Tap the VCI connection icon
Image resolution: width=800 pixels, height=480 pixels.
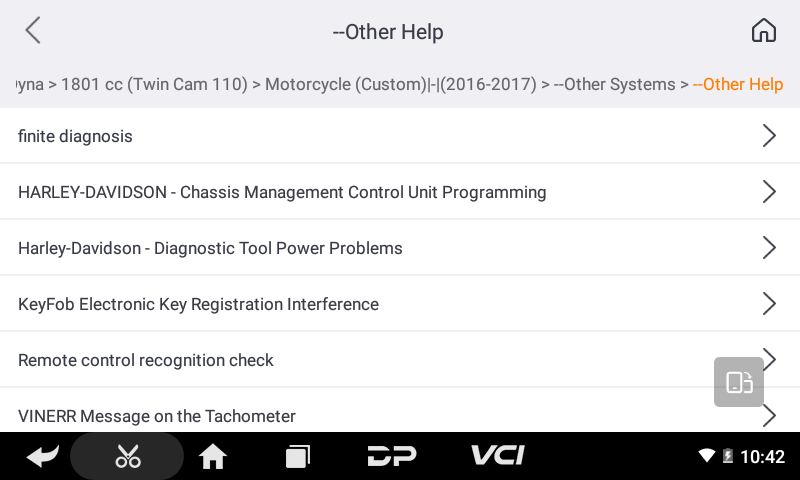click(x=497, y=457)
